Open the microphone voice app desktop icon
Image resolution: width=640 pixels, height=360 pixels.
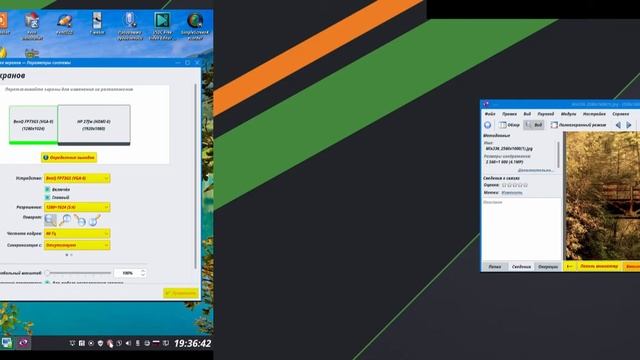point(130,26)
